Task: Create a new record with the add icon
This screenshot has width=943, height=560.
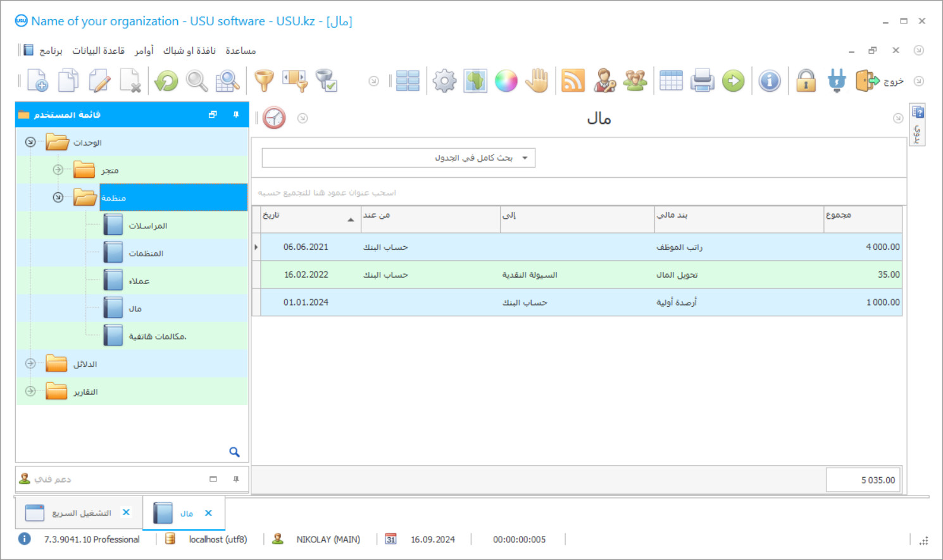Action: click(x=37, y=80)
